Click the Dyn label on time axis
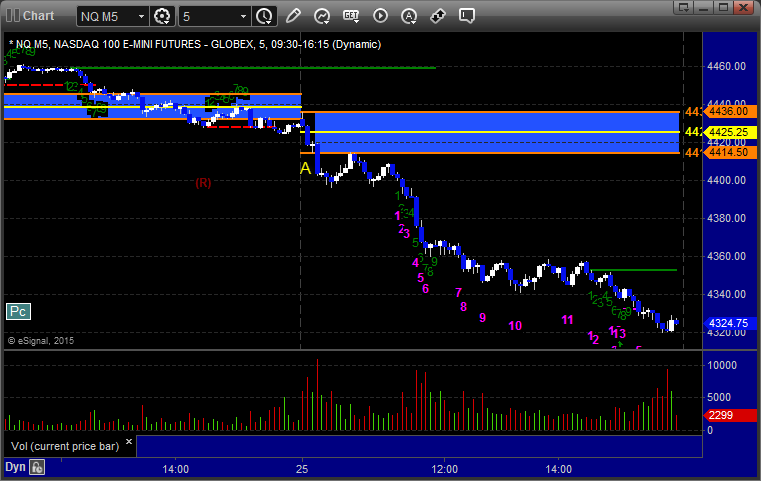This screenshot has width=761, height=481. (x=15, y=467)
